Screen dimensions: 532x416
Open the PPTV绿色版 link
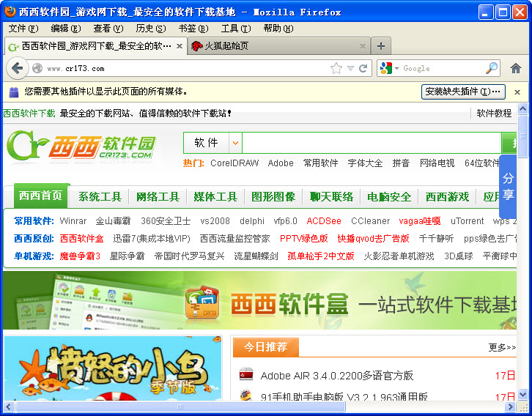pos(303,239)
